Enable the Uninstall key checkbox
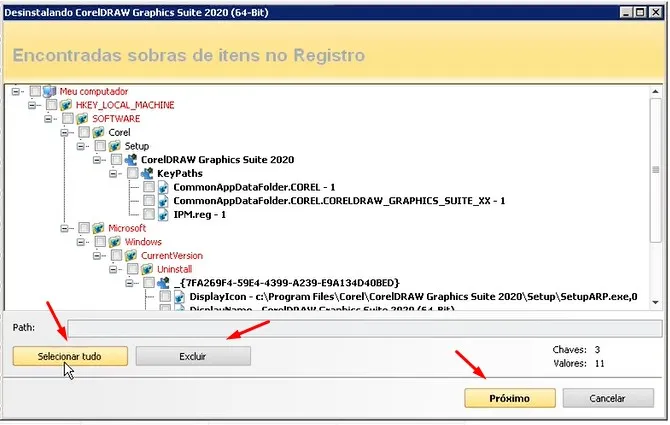Viewport: 670px width, 425px height. [x=117, y=269]
